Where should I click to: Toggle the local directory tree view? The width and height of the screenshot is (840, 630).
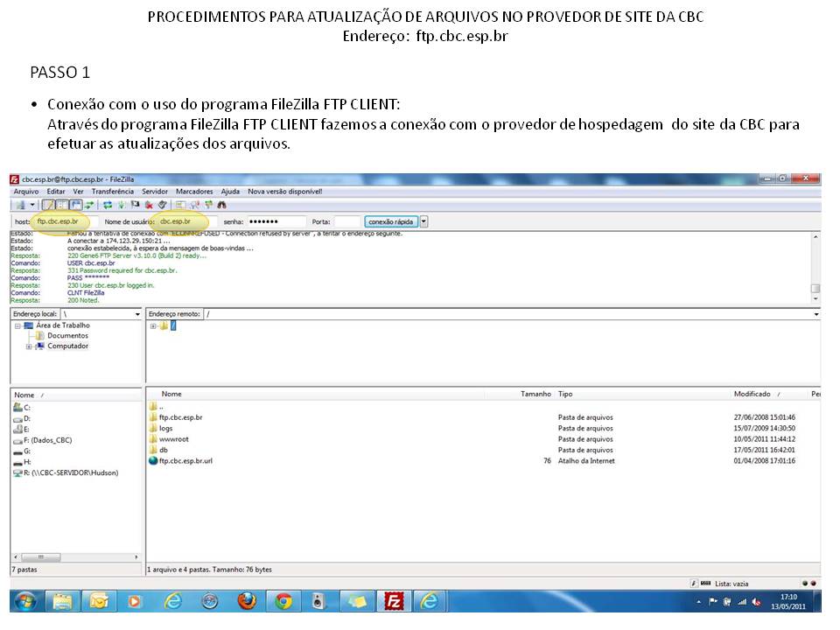point(62,205)
